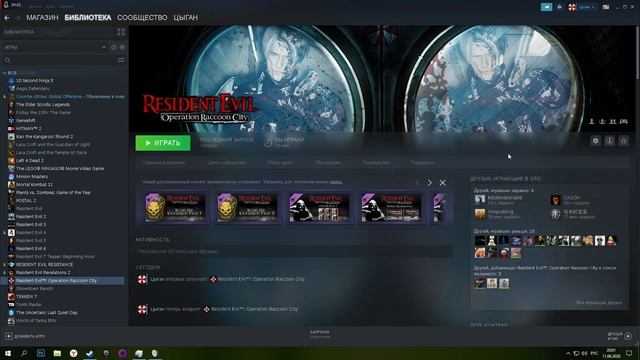Screen dimensions: 640x360
Task: Open HITMAN 2 in the library
Action: click(x=29, y=129)
